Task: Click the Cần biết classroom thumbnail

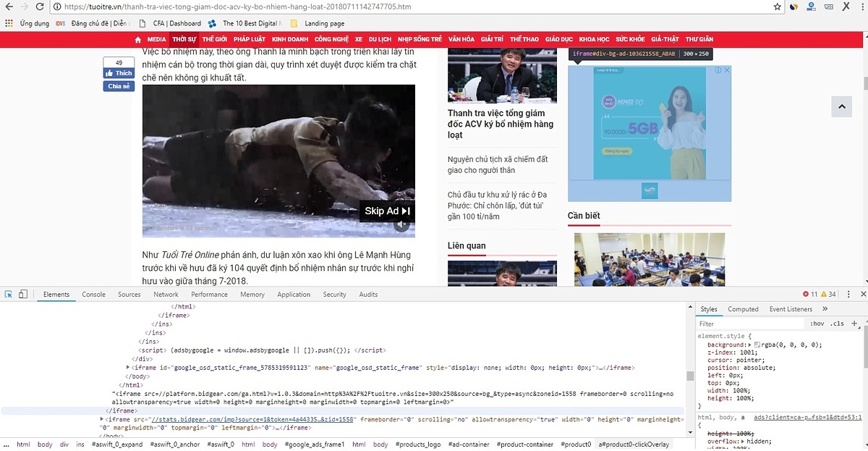Action: pyautogui.click(x=650, y=259)
